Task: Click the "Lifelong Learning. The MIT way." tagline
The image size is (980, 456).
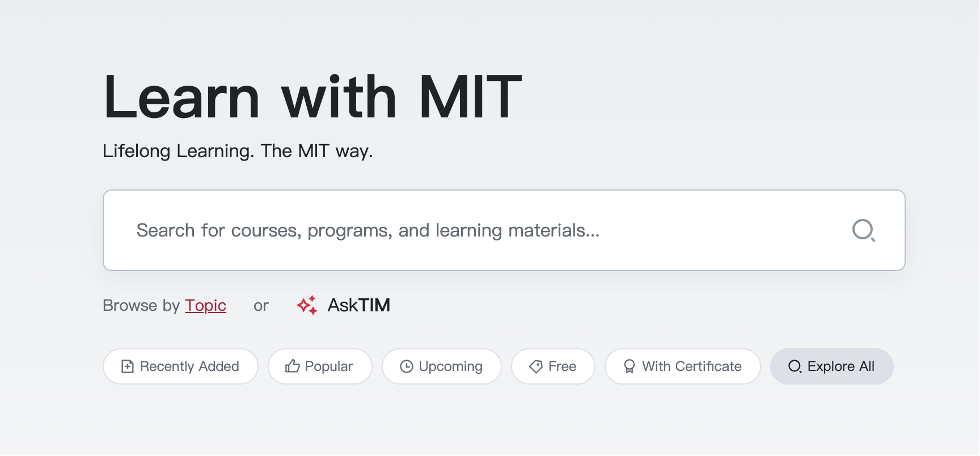Action: [x=238, y=151]
